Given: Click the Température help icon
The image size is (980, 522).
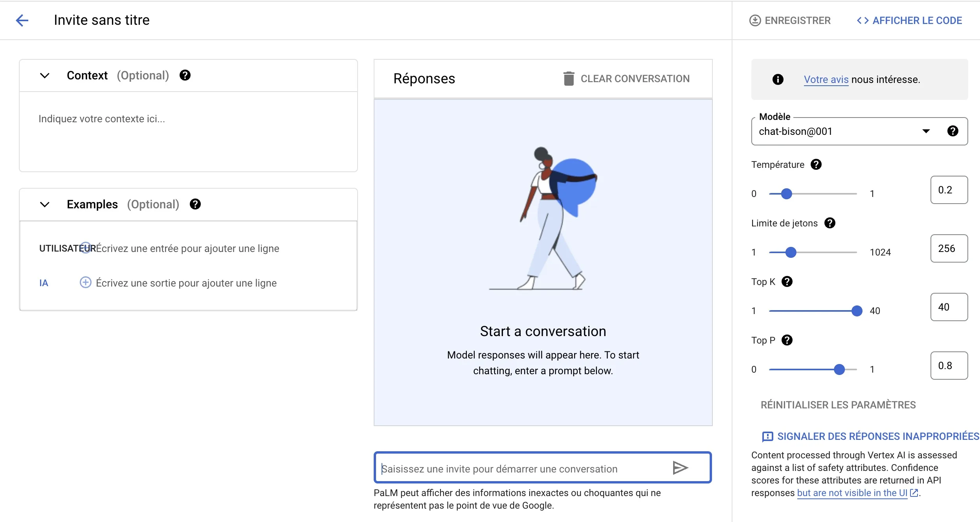Looking at the screenshot, I should [x=816, y=164].
